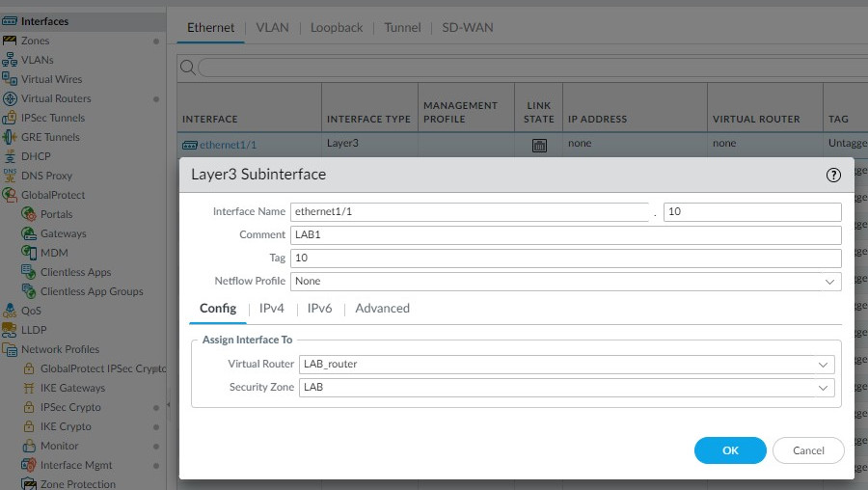Image resolution: width=868 pixels, height=490 pixels.
Task: Switch to the VLAN tab
Action: point(272,28)
